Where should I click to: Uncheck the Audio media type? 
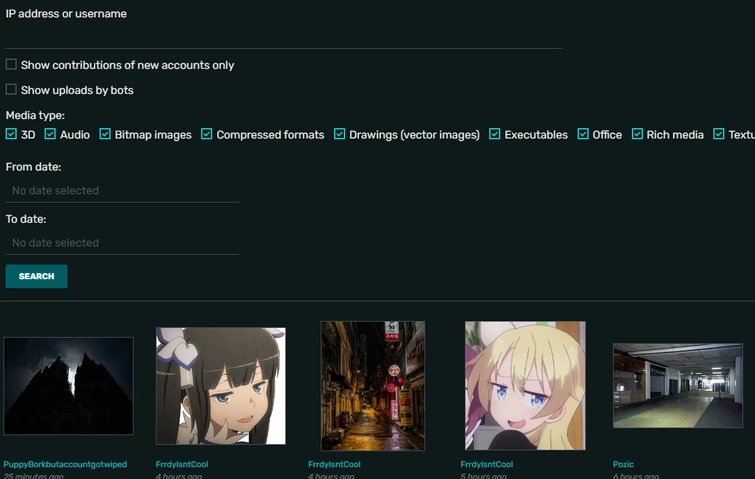[50, 134]
